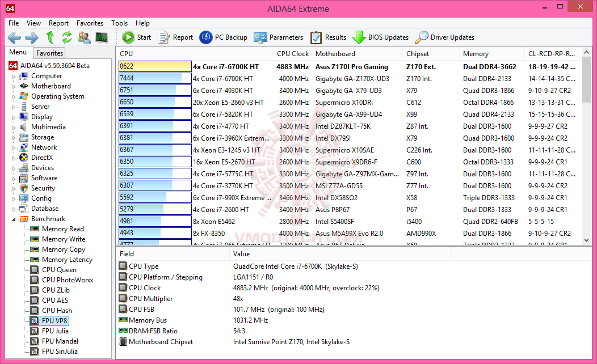Click the user management people icon
The image size is (597, 364).
84,37
